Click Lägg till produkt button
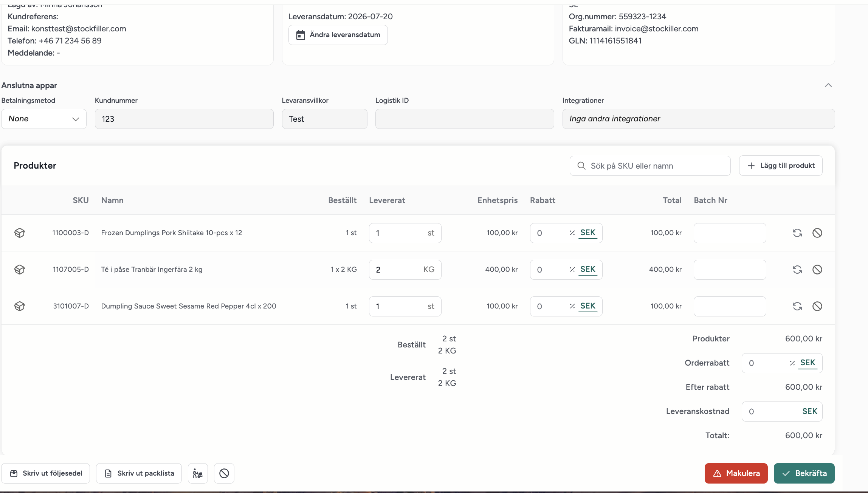The width and height of the screenshot is (868, 493). click(781, 166)
